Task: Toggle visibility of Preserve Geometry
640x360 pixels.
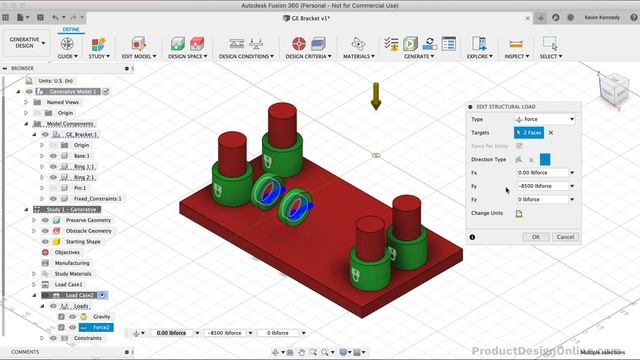Action: point(45,220)
